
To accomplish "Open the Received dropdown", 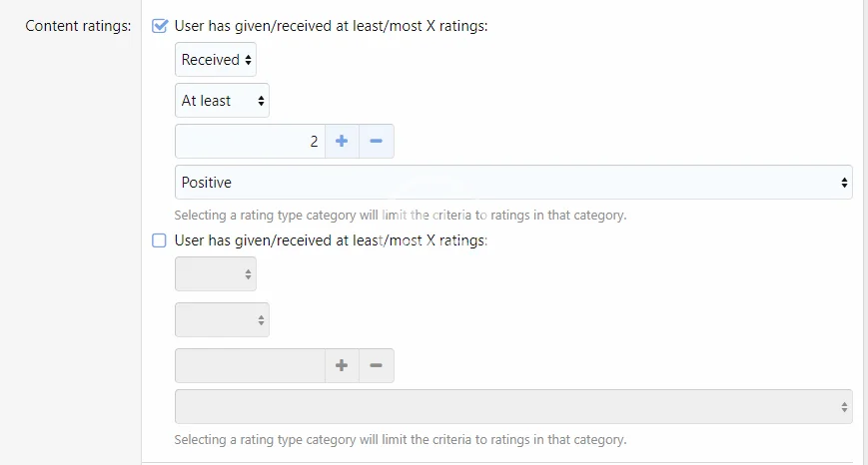I will (216, 60).
